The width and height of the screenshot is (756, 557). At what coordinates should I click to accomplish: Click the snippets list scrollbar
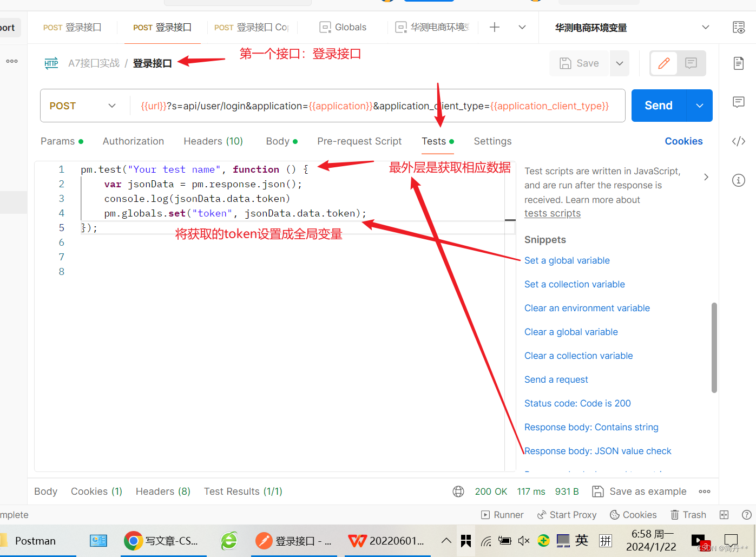(714, 348)
